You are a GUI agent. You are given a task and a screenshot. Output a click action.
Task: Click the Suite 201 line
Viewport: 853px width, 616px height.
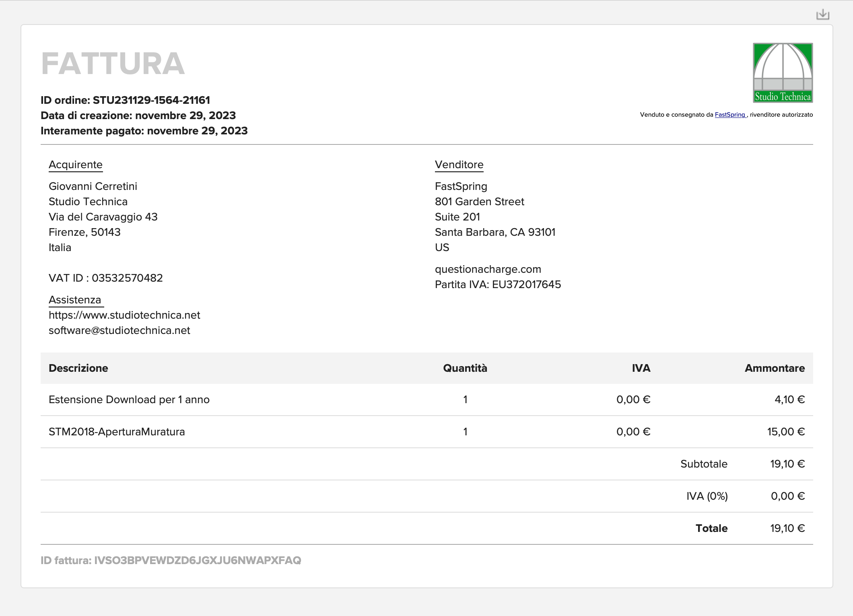pyautogui.click(x=457, y=217)
